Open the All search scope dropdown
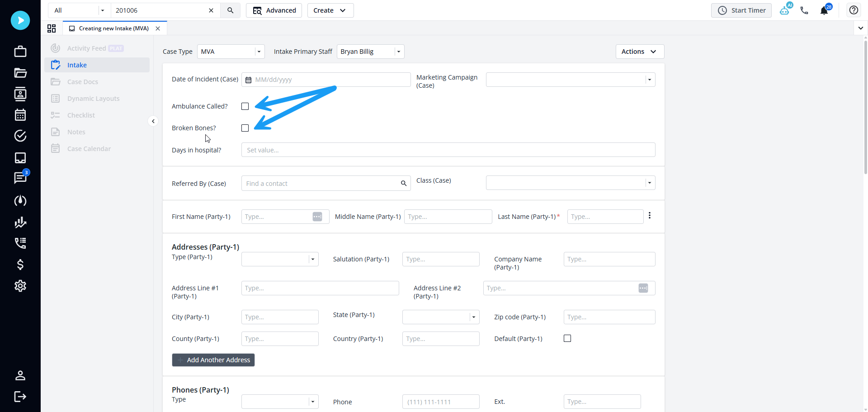The width and height of the screenshot is (868, 412). (x=80, y=10)
